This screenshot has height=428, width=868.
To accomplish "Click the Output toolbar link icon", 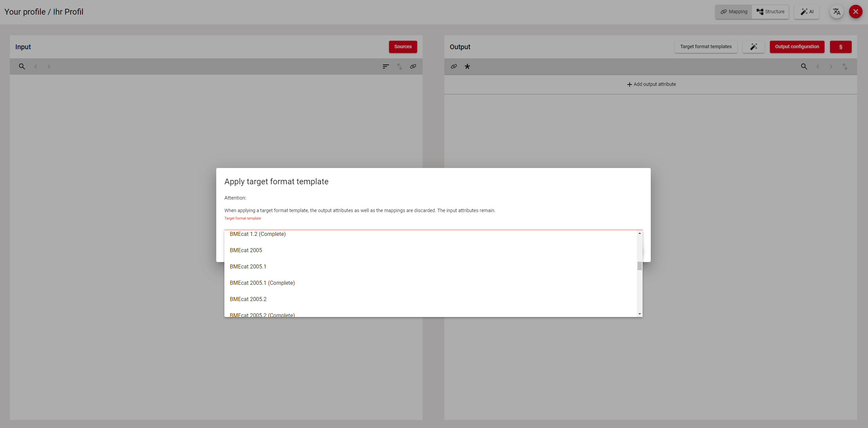I will click(454, 67).
